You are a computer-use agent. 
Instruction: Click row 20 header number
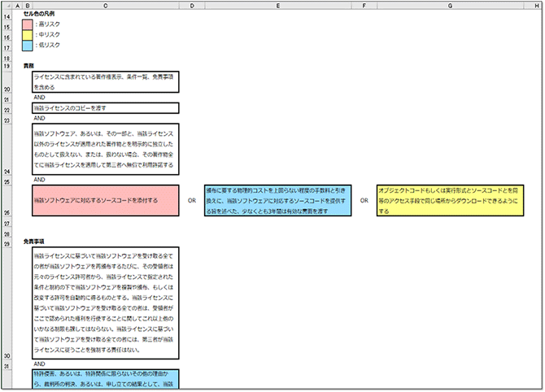(x=7, y=89)
